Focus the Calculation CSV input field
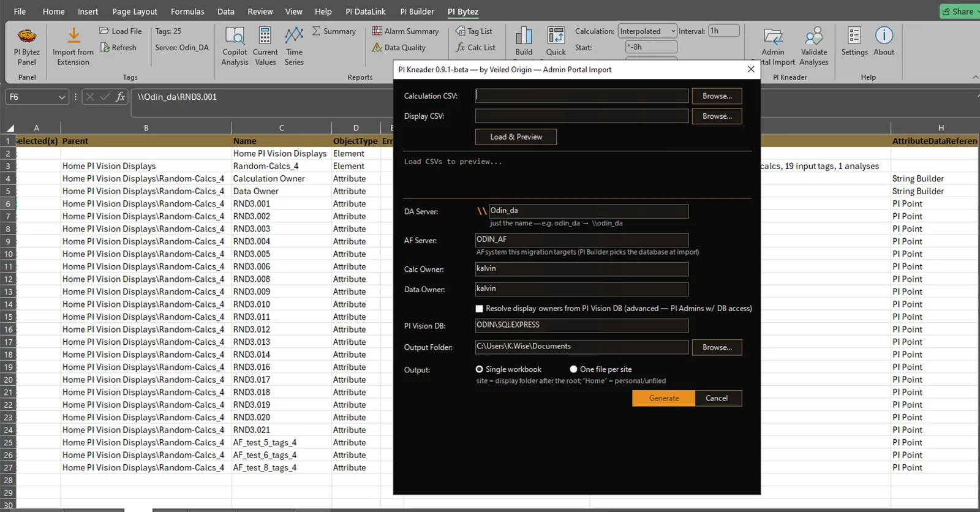The width and height of the screenshot is (980, 512). click(582, 96)
